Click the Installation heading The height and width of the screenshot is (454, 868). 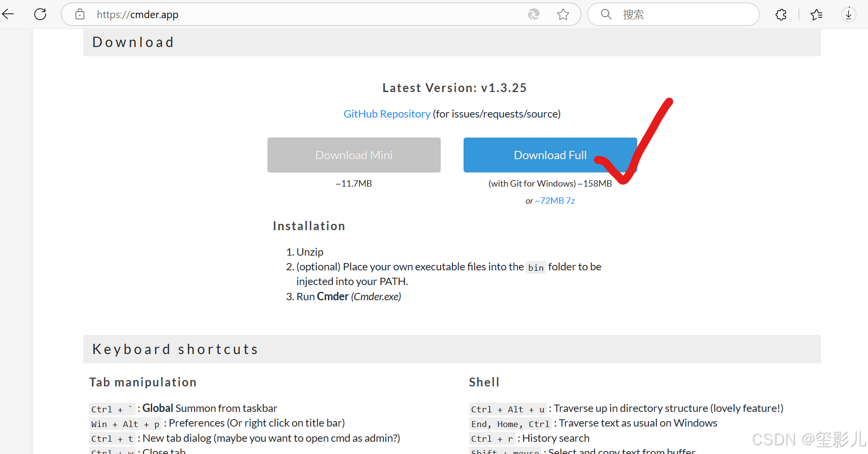(309, 226)
